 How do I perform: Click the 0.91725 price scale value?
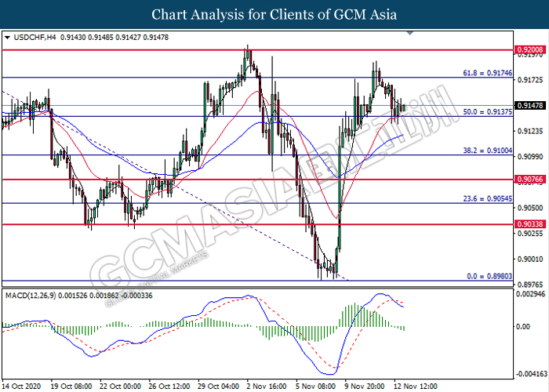point(529,80)
